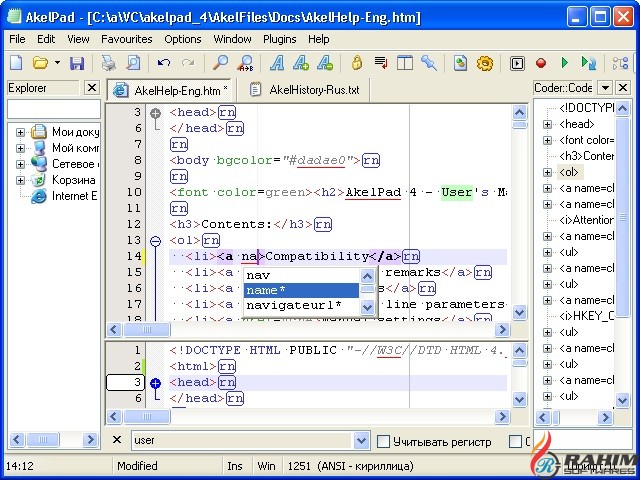Choose 'name*' in the autocomplete list
Screen dimensions: 640x480
pos(301,290)
